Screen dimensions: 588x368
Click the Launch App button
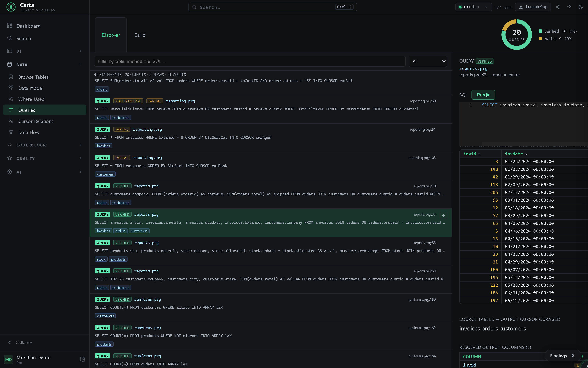[x=533, y=7]
